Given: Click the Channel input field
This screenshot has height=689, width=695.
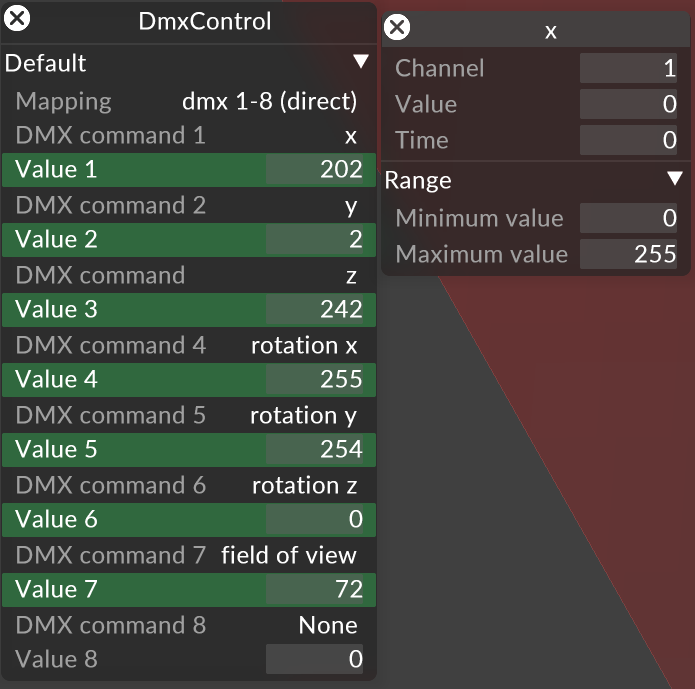Looking at the screenshot, I should (x=630, y=68).
